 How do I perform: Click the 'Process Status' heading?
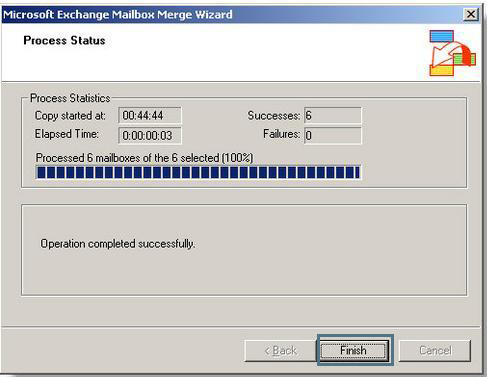64,40
